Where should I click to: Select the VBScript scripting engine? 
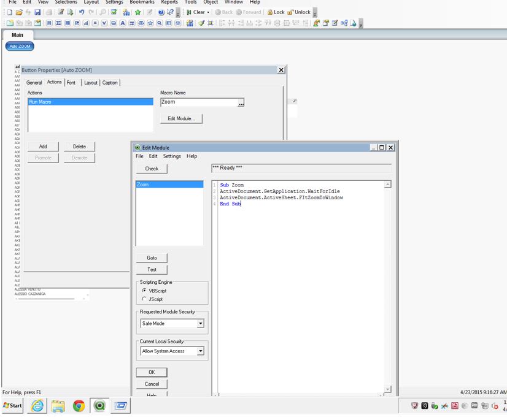tap(144, 291)
